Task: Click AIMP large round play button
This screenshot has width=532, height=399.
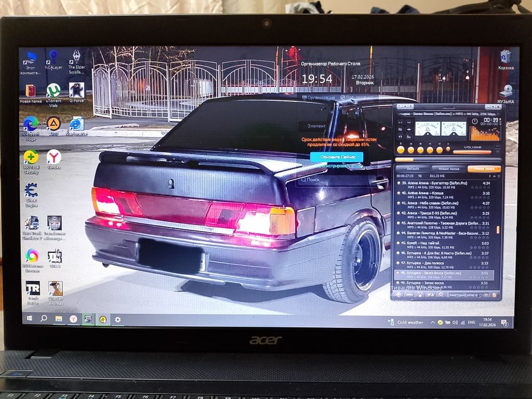Action: pos(400,149)
